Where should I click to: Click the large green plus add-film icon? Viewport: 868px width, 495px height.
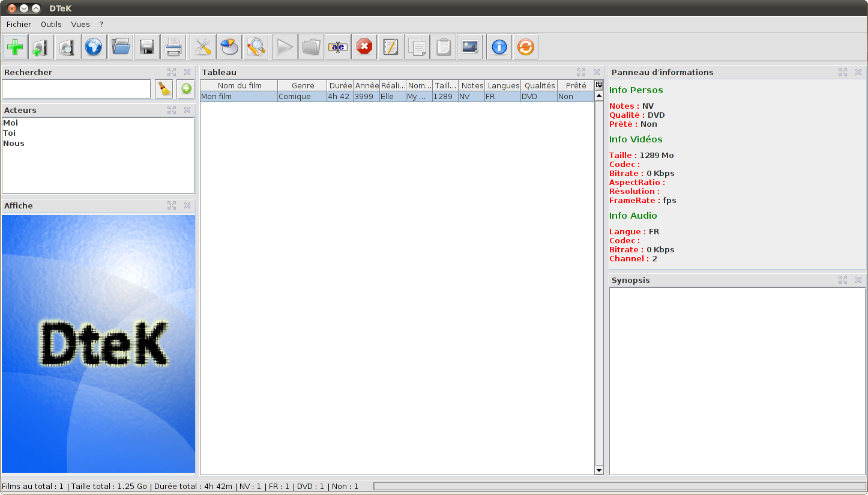(15, 47)
